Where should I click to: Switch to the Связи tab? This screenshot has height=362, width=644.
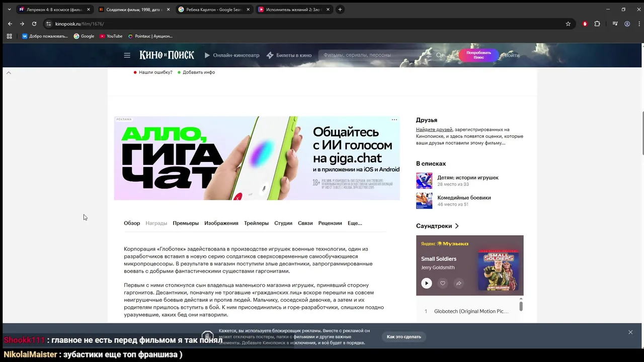pyautogui.click(x=305, y=223)
